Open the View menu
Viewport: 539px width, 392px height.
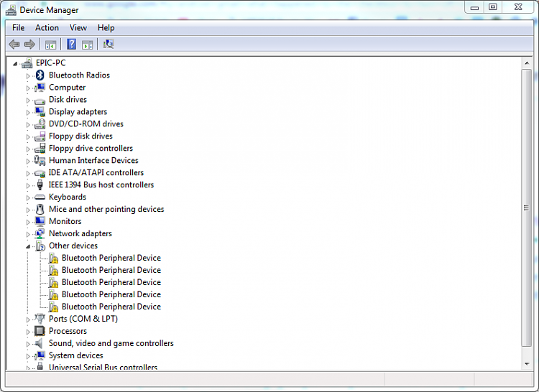pyautogui.click(x=78, y=28)
